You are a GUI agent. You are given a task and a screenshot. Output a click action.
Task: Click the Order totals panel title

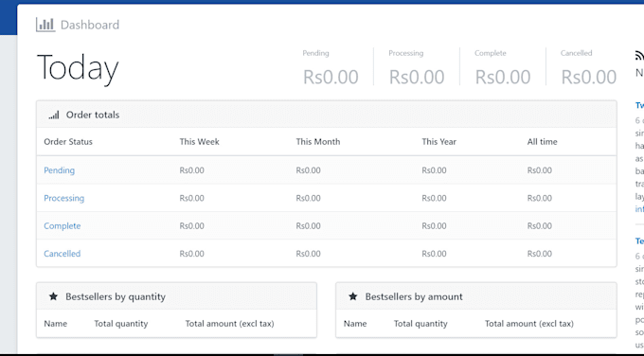tap(93, 115)
